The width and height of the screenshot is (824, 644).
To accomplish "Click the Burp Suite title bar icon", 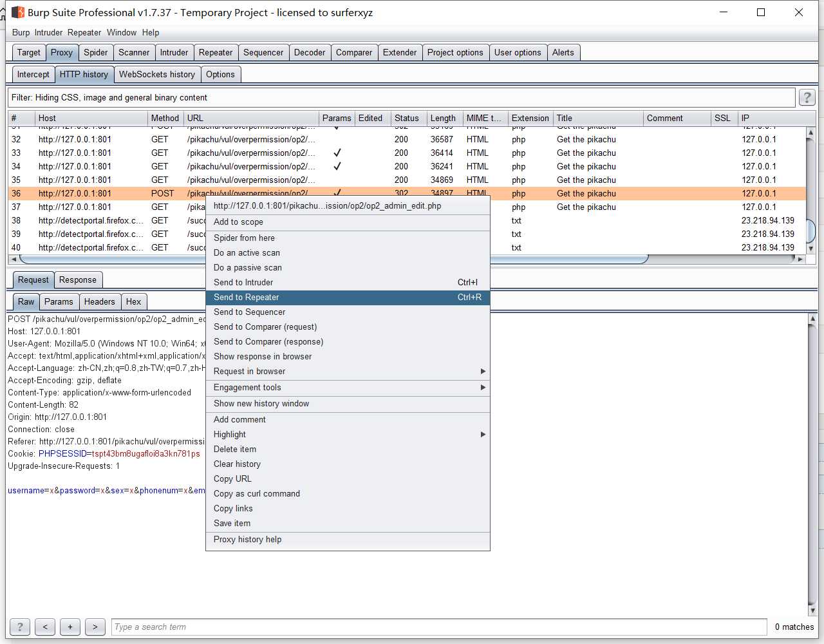I will (18, 12).
